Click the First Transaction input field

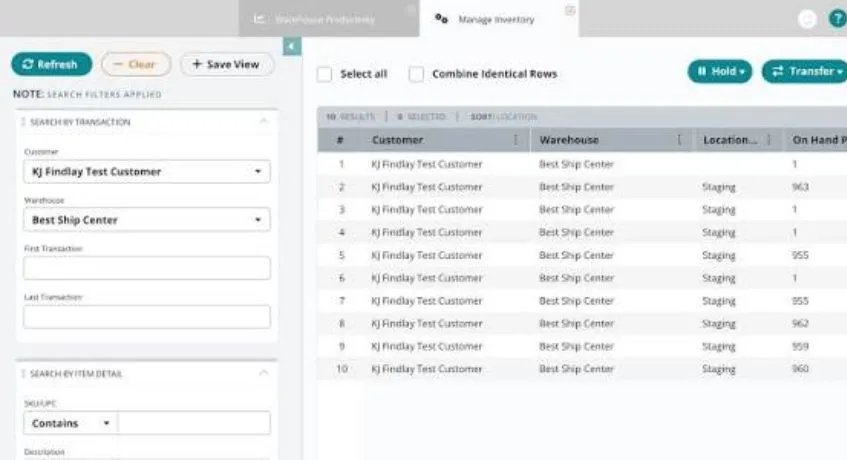tap(146, 268)
